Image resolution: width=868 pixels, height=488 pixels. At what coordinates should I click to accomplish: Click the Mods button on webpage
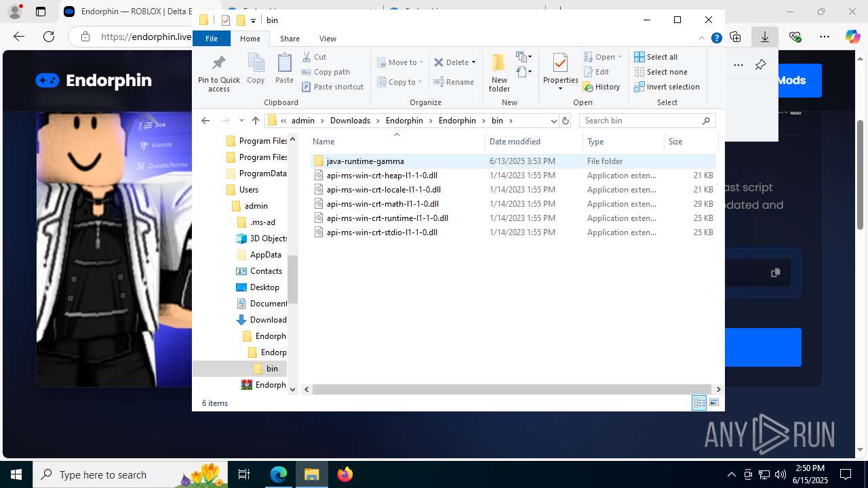point(791,80)
